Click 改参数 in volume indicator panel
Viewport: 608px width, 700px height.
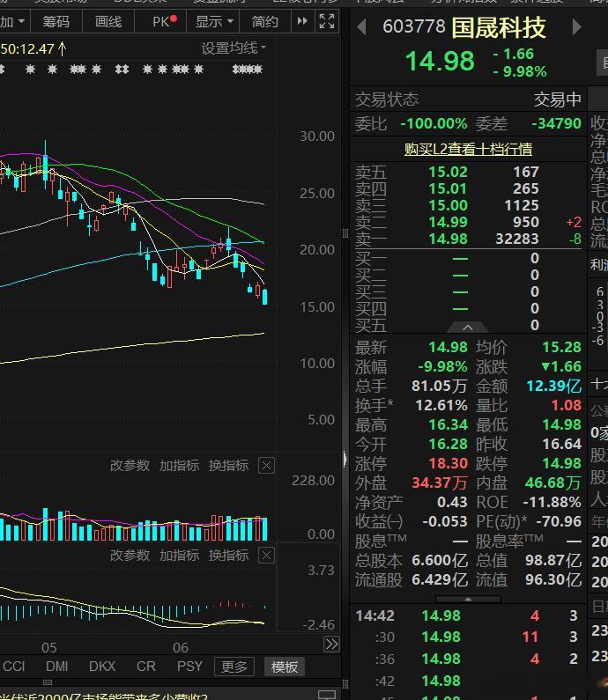[x=130, y=465]
